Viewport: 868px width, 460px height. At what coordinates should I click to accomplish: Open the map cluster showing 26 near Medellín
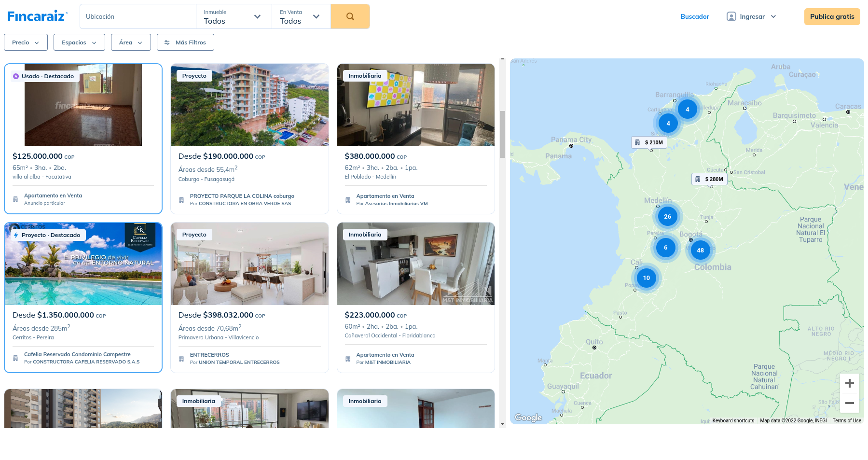(x=667, y=216)
